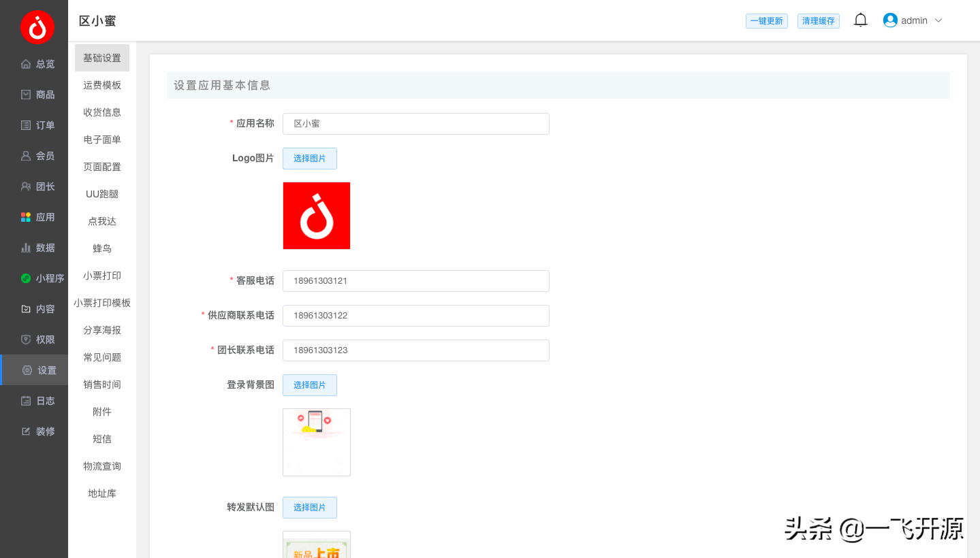Go to 销售时间 settings
This screenshot has height=558, width=980.
click(102, 384)
